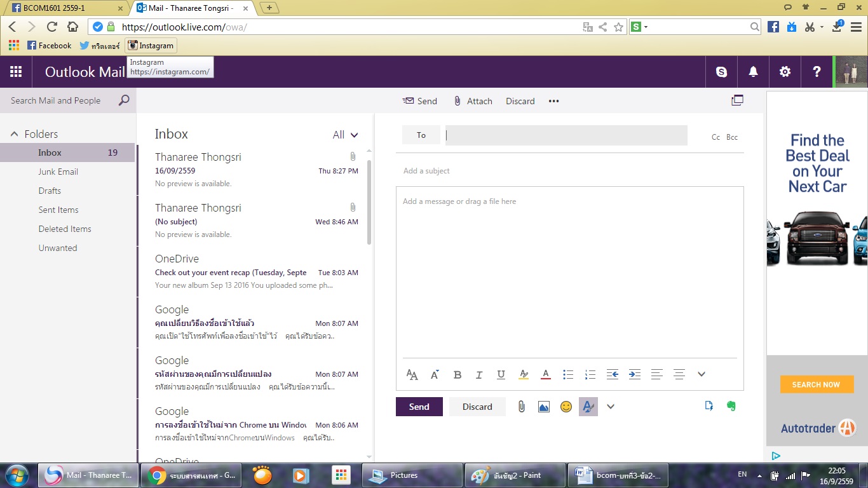The image size is (868, 488).
Task: Open the scissors snipping tool in browser toolbar
Action: point(810,27)
